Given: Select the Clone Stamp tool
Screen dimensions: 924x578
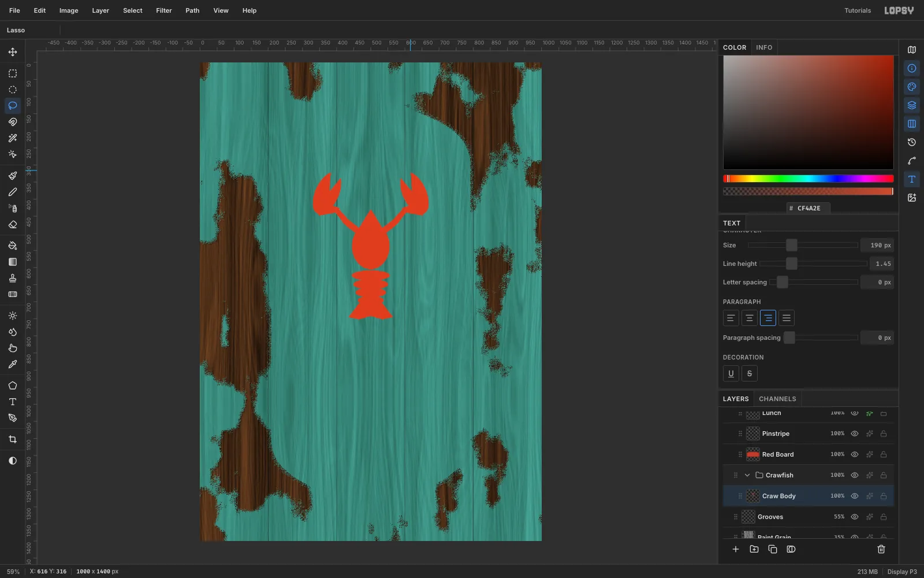Looking at the screenshot, I should [x=13, y=278].
